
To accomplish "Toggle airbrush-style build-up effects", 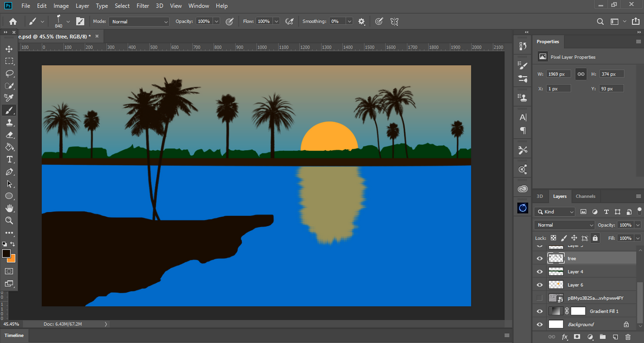I will 289,22.
